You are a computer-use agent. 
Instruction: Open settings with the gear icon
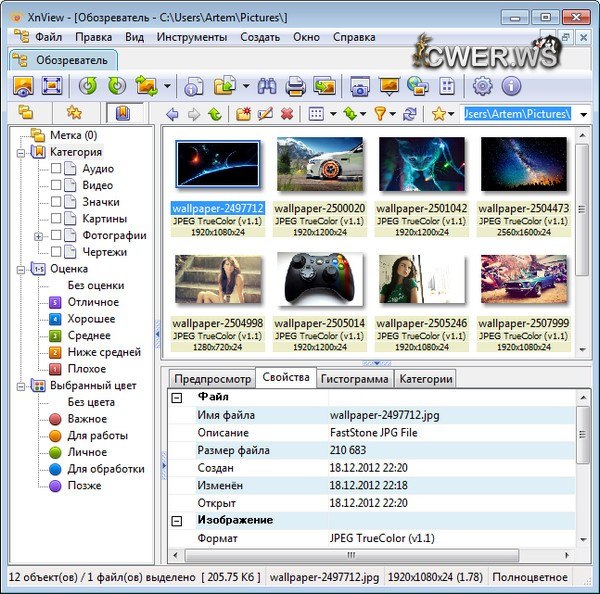[483, 86]
